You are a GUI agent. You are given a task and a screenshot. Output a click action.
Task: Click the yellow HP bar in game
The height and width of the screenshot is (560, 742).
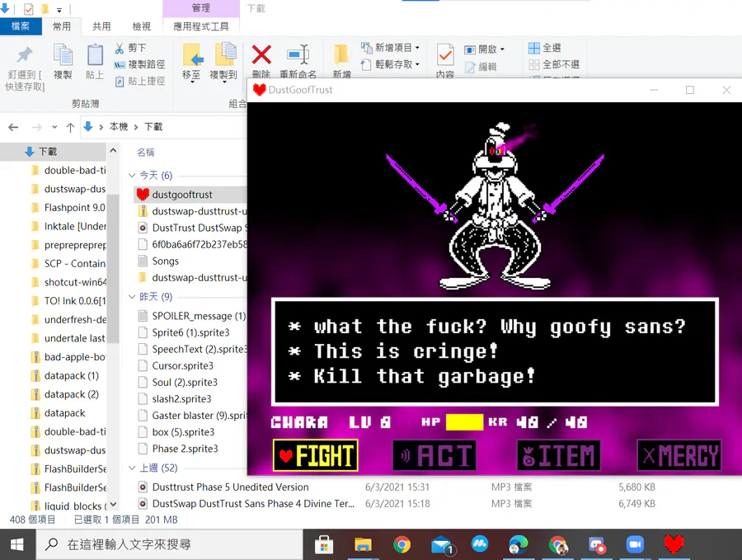pos(464,422)
